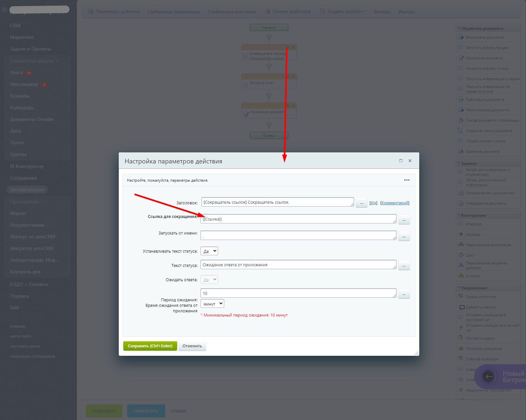The width and height of the screenshot is (526, 420).
Task: Click the Команда arrow icon
Action: click(461, 234)
